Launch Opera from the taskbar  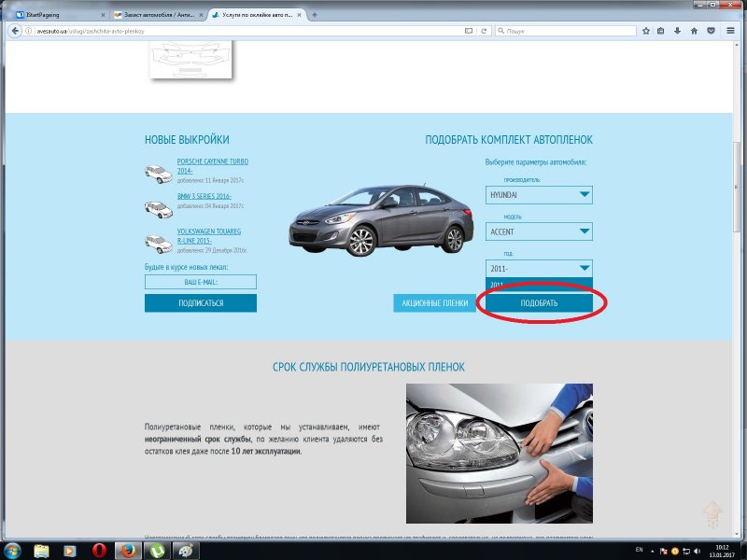(96, 551)
